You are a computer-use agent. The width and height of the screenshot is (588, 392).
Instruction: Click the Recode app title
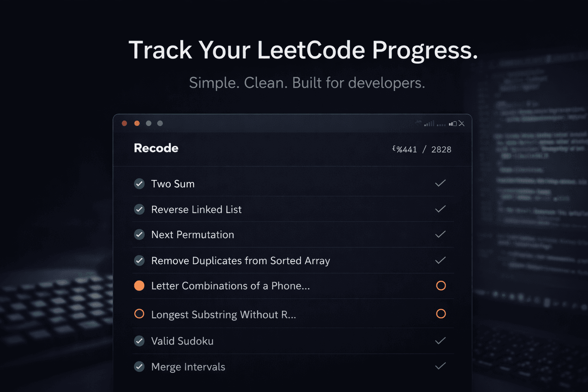pos(156,148)
